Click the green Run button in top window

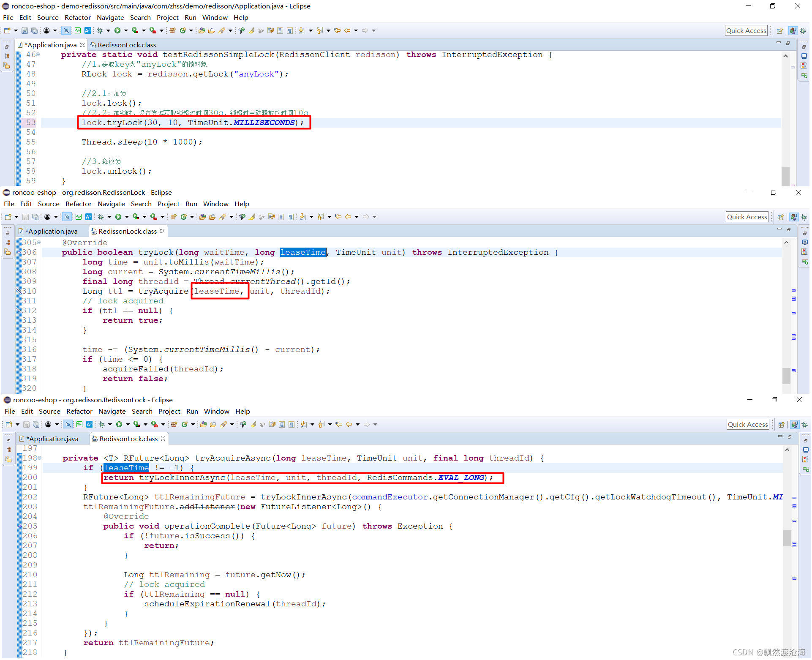coord(117,30)
